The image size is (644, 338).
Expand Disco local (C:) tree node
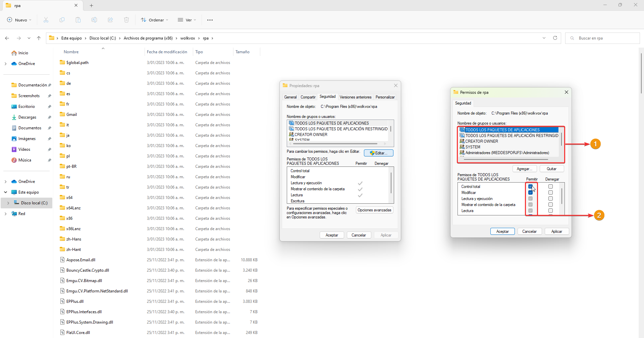click(8, 203)
